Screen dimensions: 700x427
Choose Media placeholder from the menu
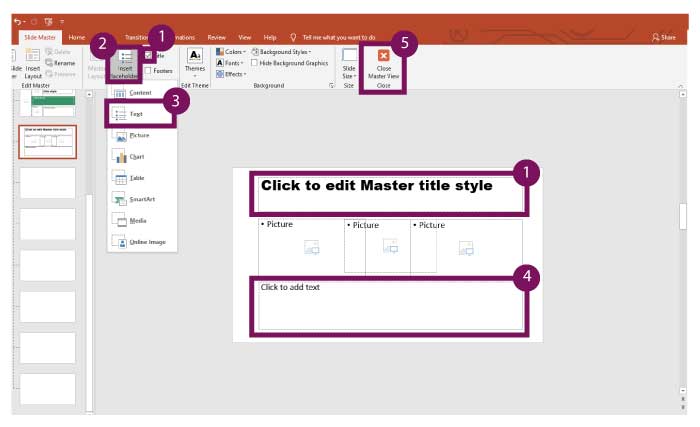142,221
